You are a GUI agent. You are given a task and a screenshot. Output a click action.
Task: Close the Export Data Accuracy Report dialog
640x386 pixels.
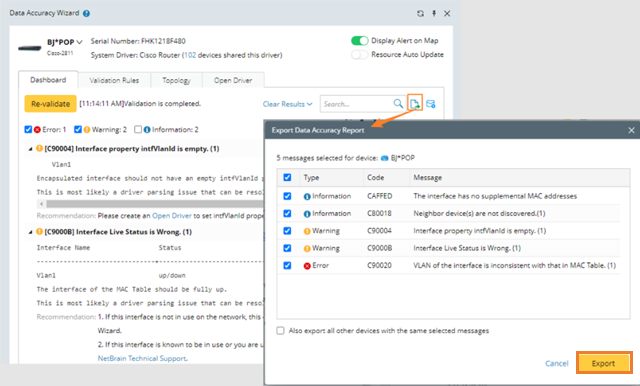click(631, 130)
